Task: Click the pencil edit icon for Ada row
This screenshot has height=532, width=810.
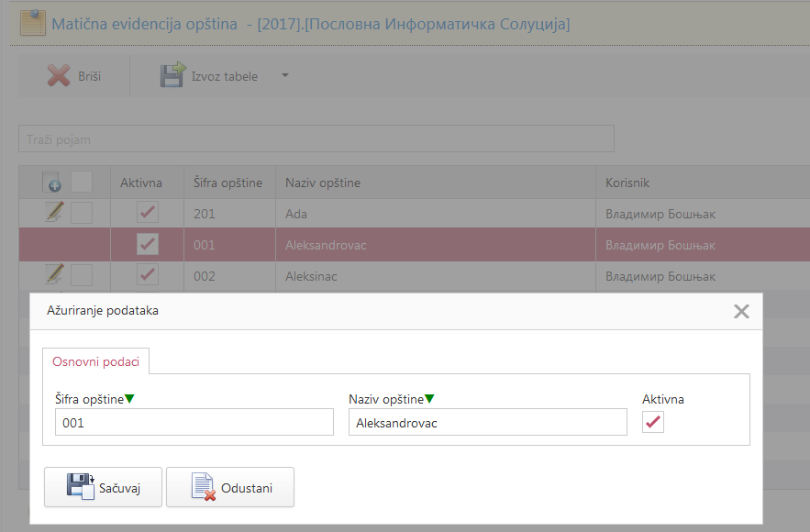Action: tap(55, 213)
